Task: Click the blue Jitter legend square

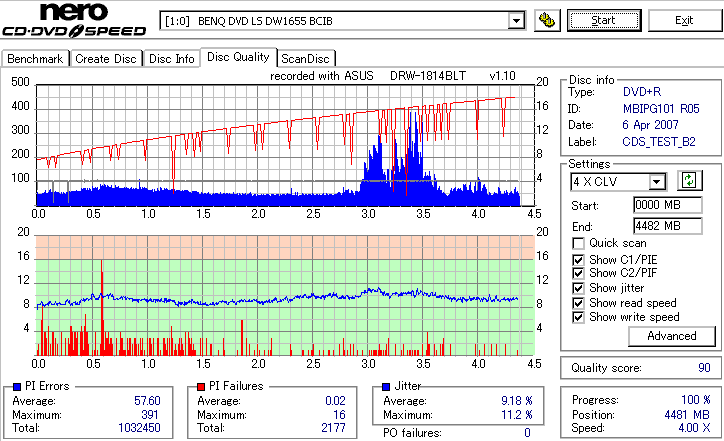Action: click(386, 387)
